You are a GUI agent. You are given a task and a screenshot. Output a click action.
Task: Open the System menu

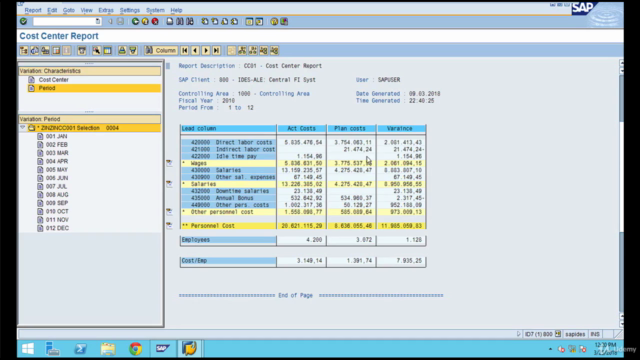(x=155, y=10)
